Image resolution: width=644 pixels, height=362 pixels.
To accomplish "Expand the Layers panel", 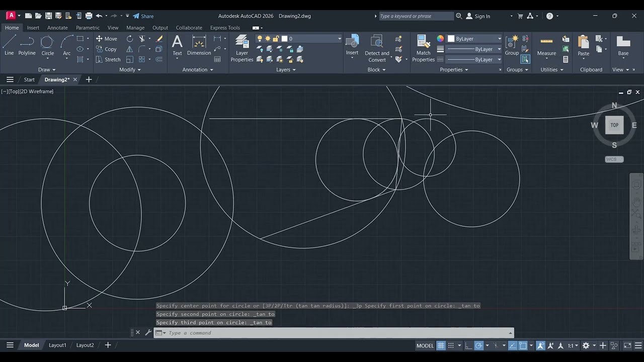I will 286,69.
